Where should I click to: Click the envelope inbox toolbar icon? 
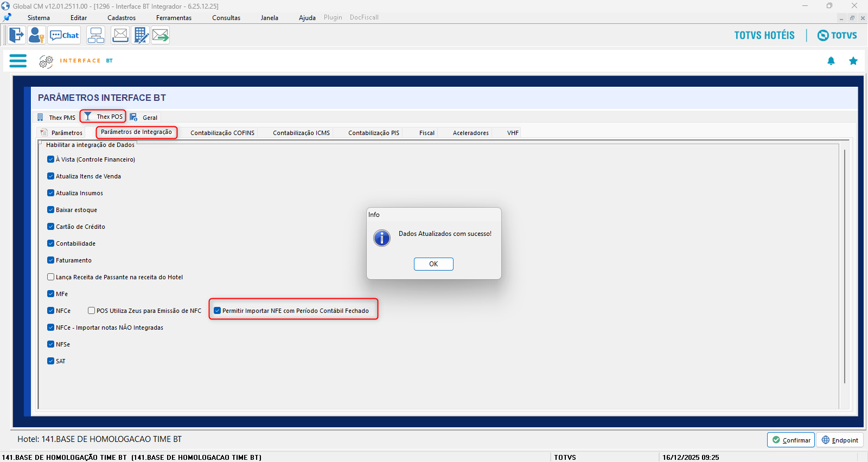pos(120,35)
